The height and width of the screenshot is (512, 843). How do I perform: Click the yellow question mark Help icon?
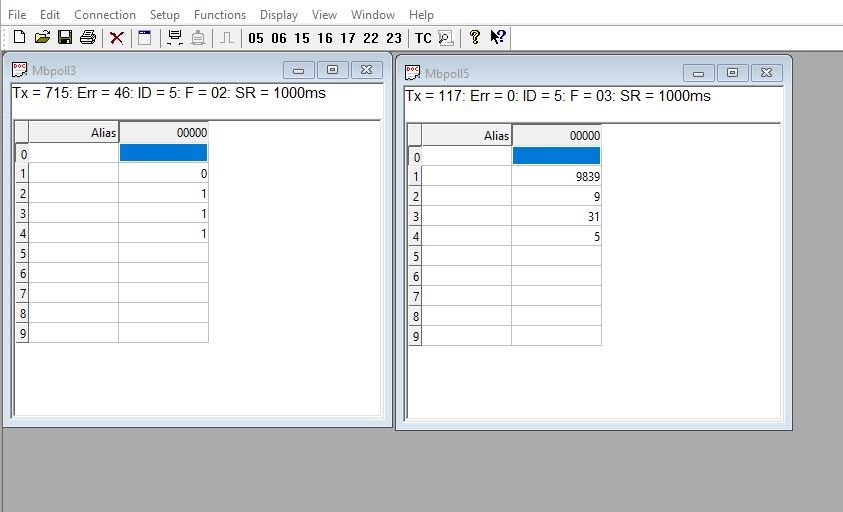[475, 38]
